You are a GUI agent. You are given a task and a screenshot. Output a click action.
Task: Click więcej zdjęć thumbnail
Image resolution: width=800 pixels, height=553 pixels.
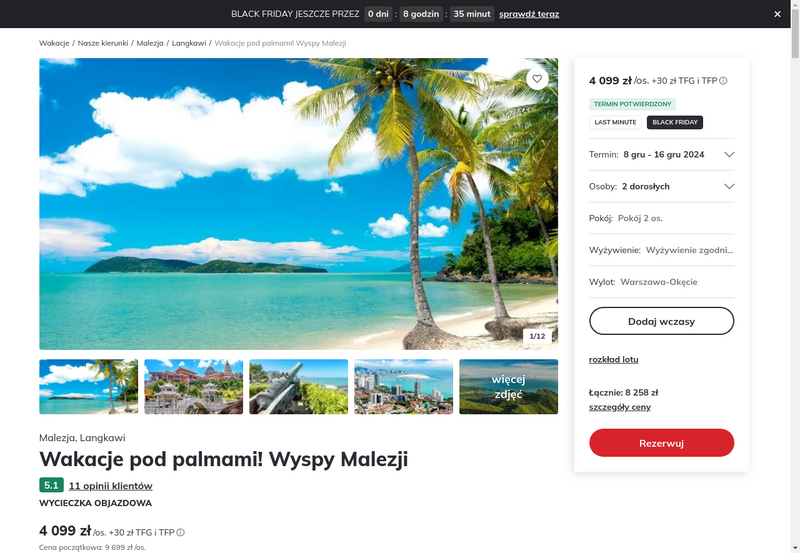tap(509, 387)
